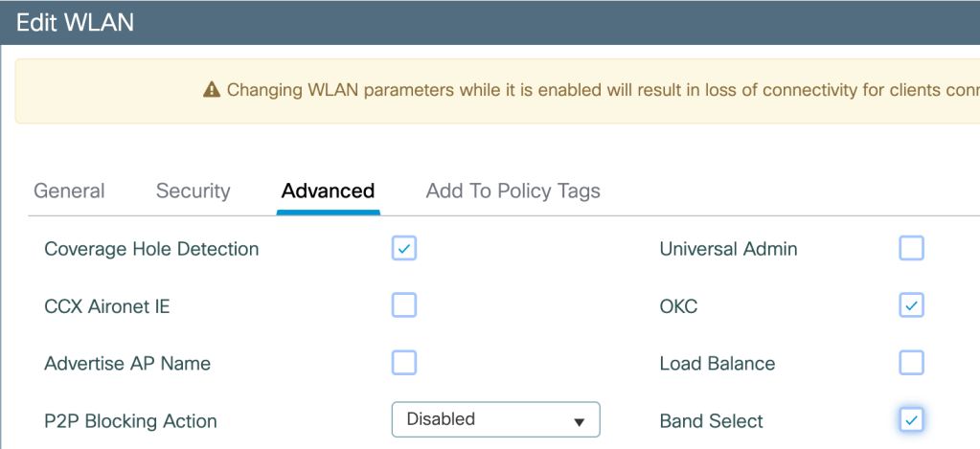The width and height of the screenshot is (980, 449).
Task: Select the Advanced tab
Action: tap(328, 191)
